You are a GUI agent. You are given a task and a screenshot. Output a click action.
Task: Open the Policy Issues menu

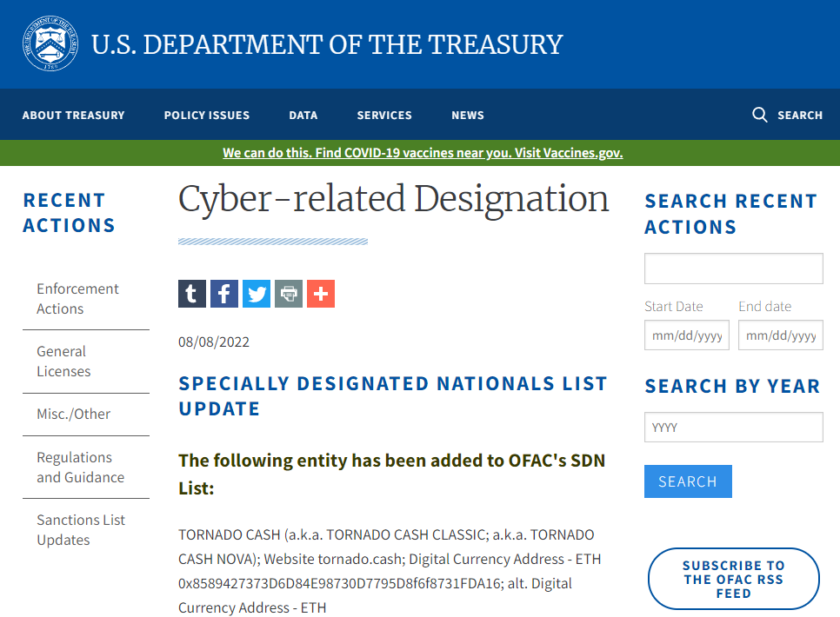click(x=207, y=115)
